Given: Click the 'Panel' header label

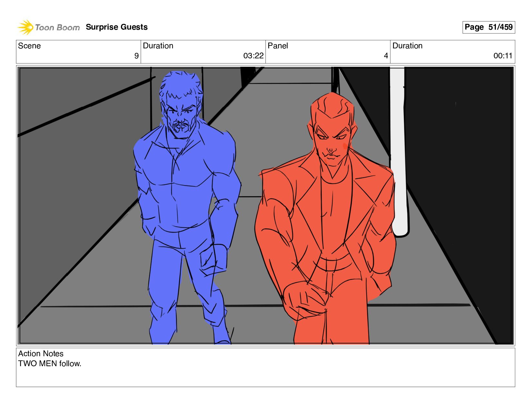Looking at the screenshot, I should (278, 46).
